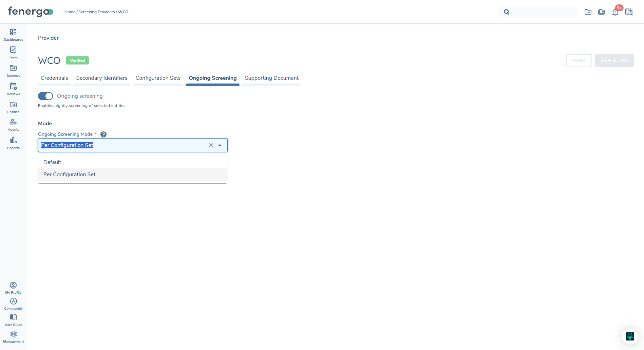
Task: Open Reviews from the sidebar
Action: click(13, 89)
